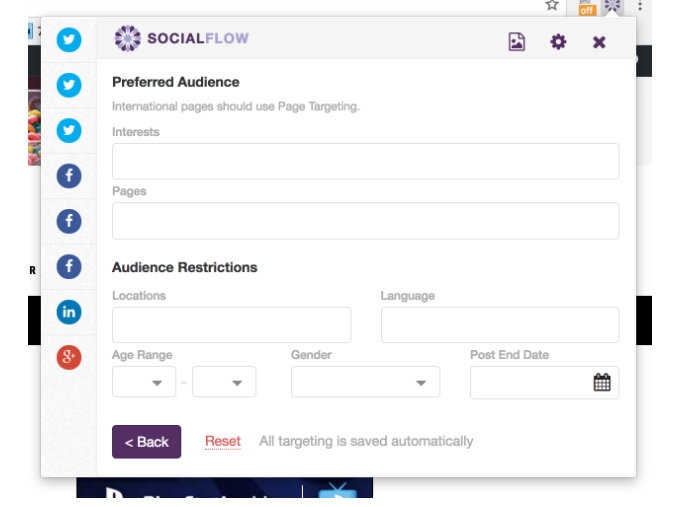Click the Locations input field

coord(231,325)
